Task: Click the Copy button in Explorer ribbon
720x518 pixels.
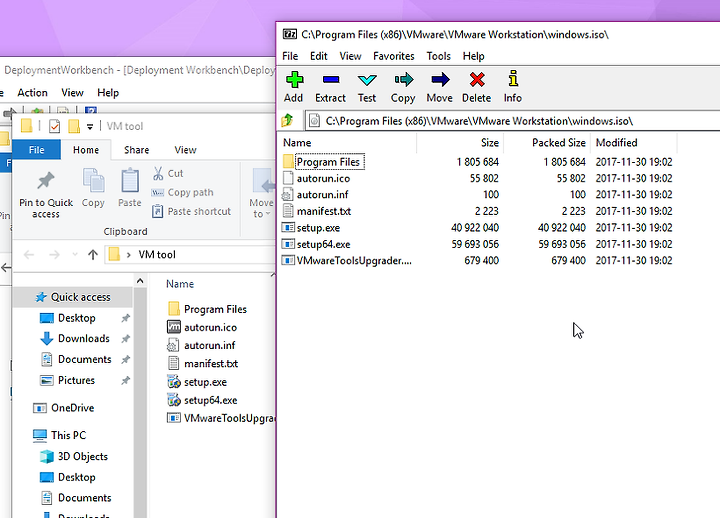Action: click(93, 188)
